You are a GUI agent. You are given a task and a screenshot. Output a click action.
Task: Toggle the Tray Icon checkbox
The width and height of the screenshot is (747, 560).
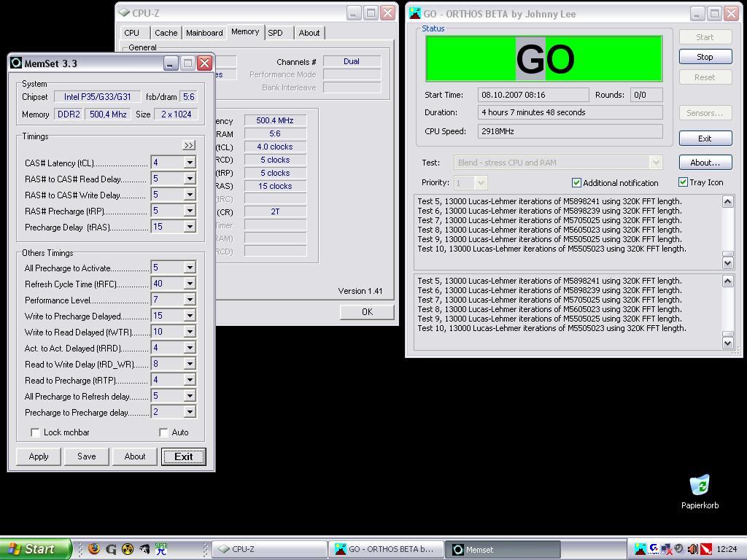683,182
